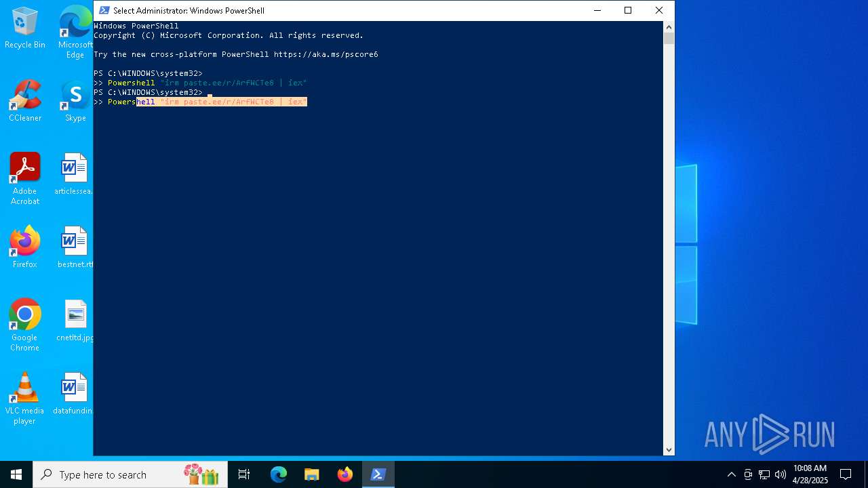Image resolution: width=868 pixels, height=488 pixels.
Task: Open the PowerShell window system menu icon
Action: (x=104, y=10)
